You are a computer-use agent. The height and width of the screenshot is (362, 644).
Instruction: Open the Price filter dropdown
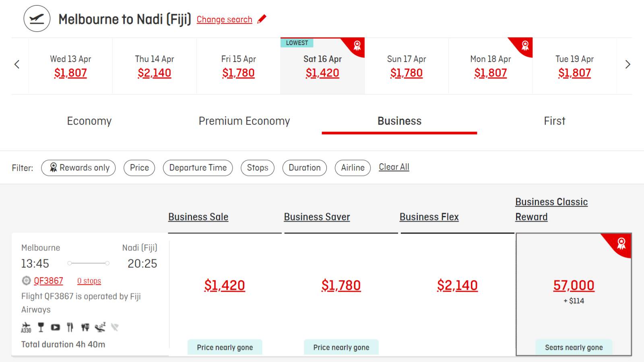click(x=139, y=168)
